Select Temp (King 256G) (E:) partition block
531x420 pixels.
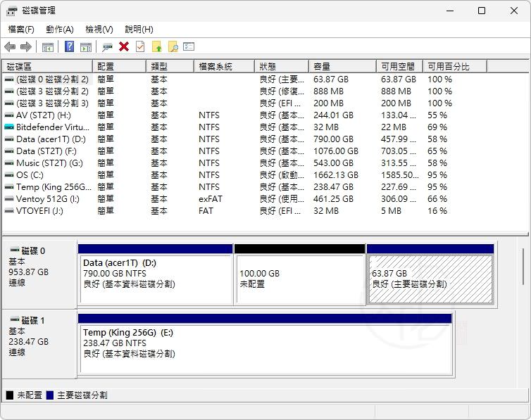point(265,343)
